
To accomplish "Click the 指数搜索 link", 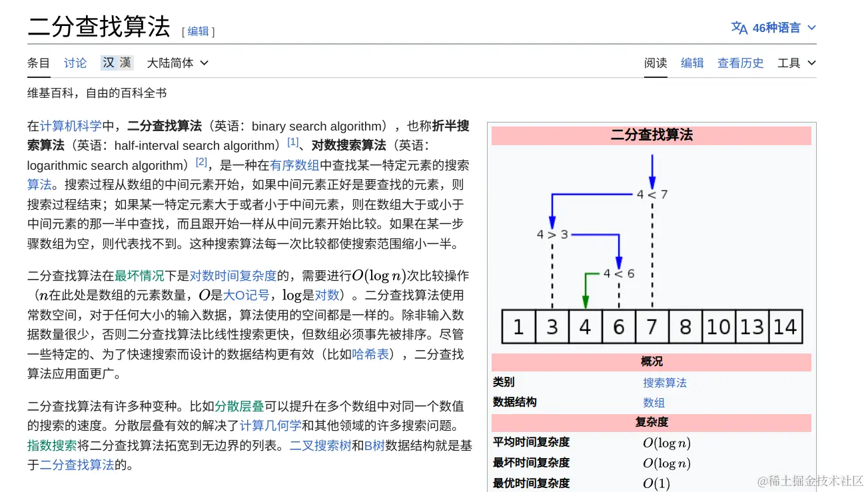I will pyautogui.click(x=52, y=445).
